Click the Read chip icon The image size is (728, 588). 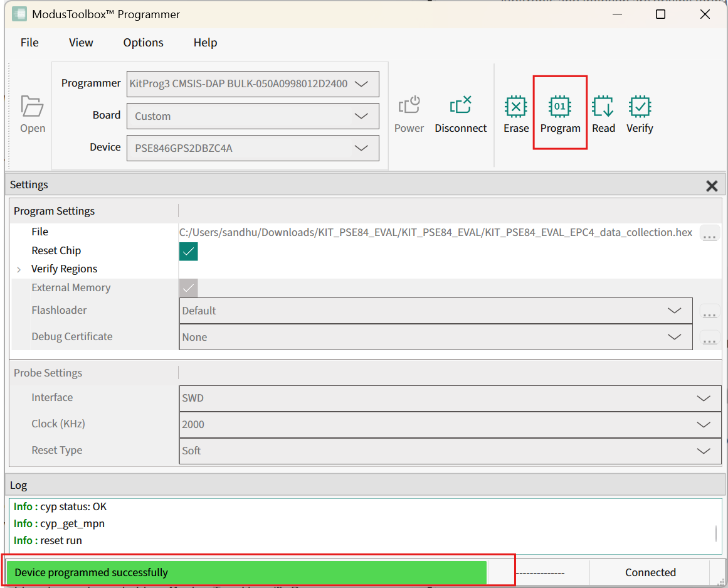tap(603, 107)
